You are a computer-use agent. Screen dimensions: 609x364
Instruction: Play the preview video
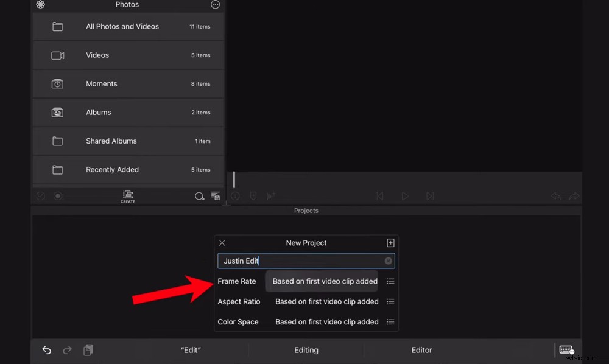(405, 196)
